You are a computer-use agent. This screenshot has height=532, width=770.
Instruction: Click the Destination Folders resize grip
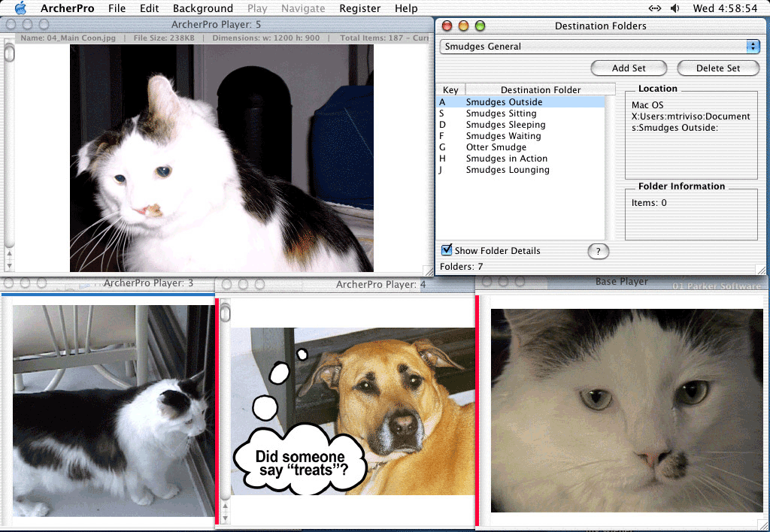pos(761,270)
